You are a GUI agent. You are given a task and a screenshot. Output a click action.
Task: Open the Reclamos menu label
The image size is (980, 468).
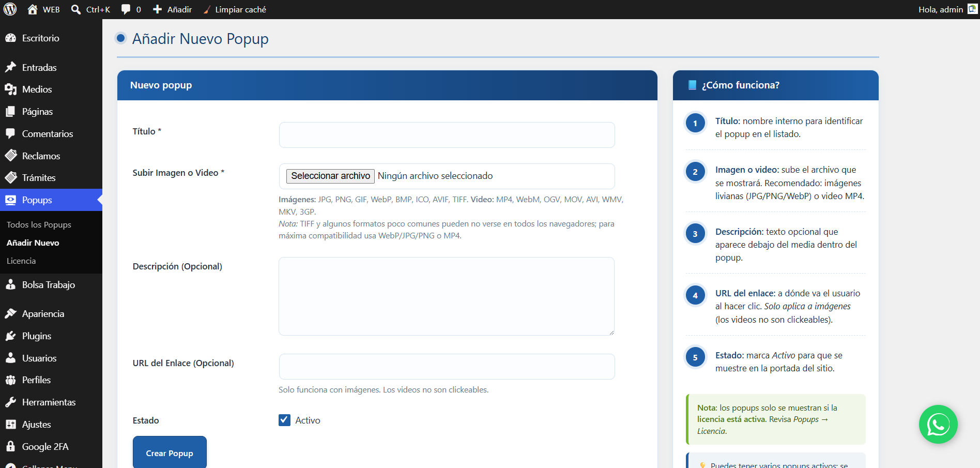pyautogui.click(x=41, y=156)
